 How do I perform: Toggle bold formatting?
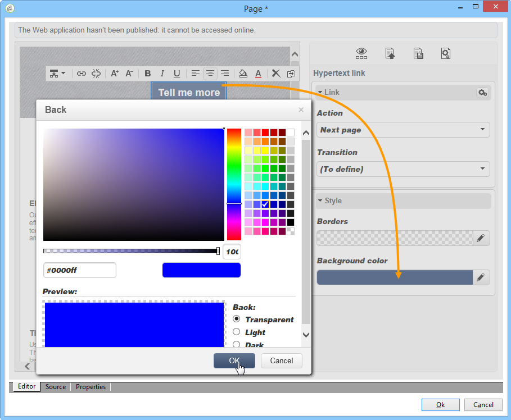pos(148,74)
